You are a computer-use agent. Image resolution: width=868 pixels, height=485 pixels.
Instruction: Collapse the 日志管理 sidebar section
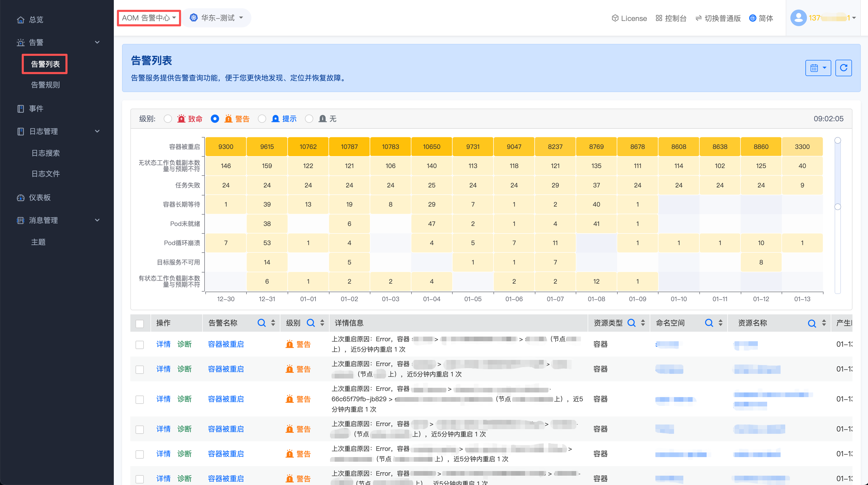(97, 131)
